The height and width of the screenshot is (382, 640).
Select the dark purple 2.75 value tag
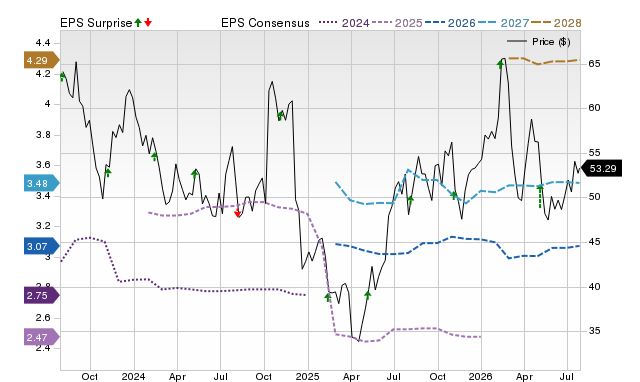(42, 295)
